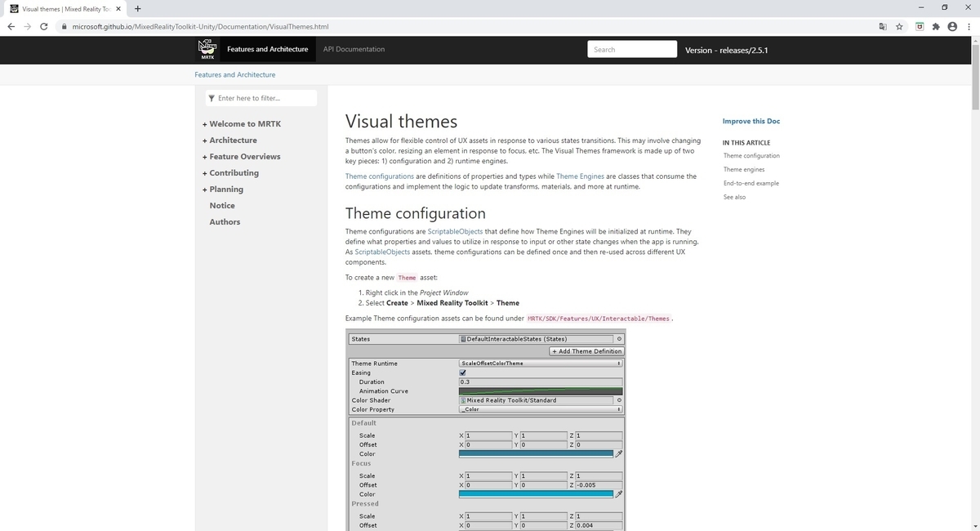980x531 pixels.
Task: Reload the current page
Action: point(43,26)
